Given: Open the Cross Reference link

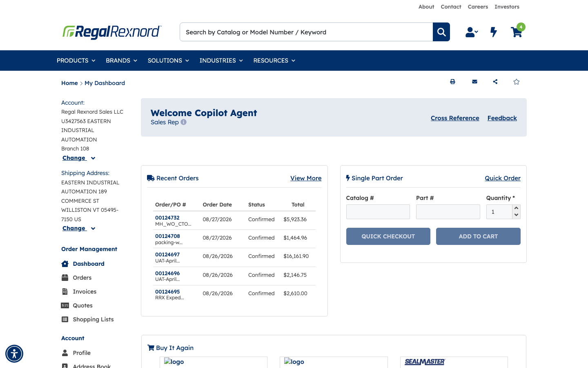Looking at the screenshot, I should [455, 118].
